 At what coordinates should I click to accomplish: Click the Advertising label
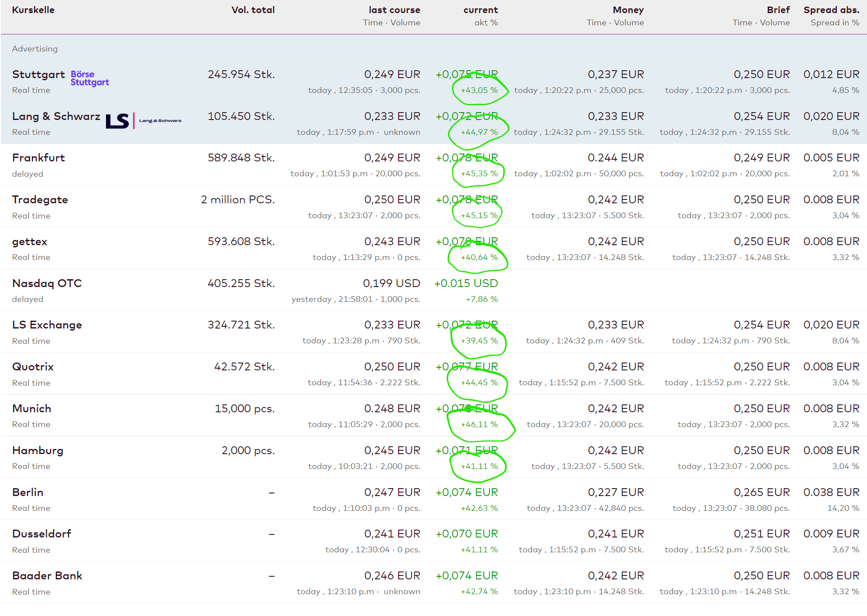(x=35, y=49)
